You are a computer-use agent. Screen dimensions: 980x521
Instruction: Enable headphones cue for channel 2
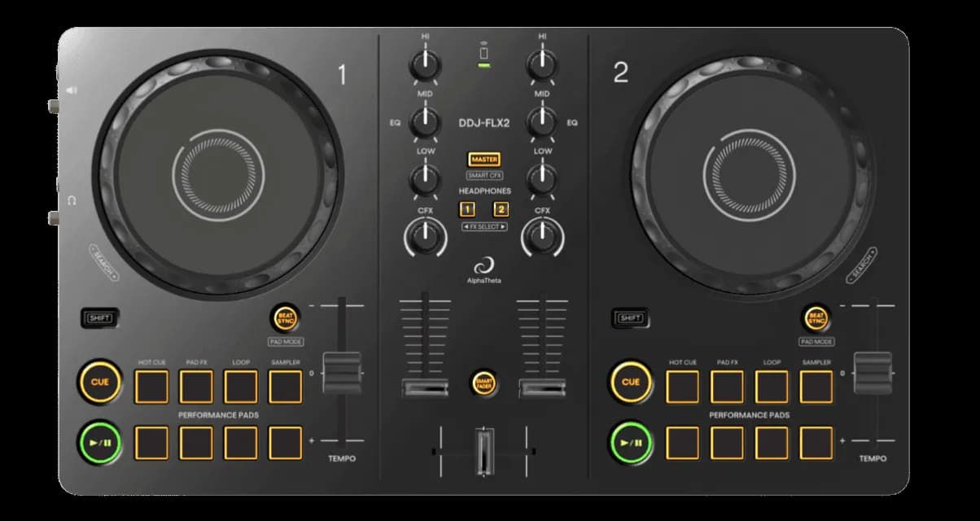pos(501,209)
